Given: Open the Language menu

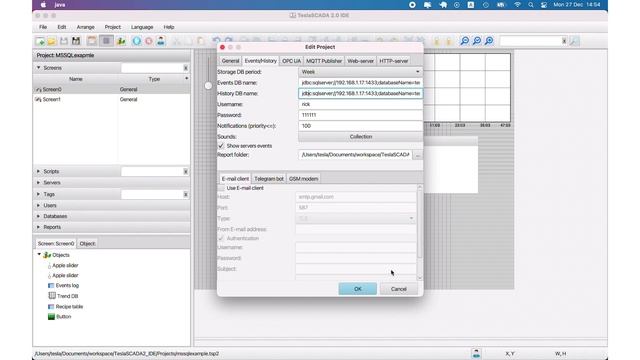Looking at the screenshot, I should (142, 27).
